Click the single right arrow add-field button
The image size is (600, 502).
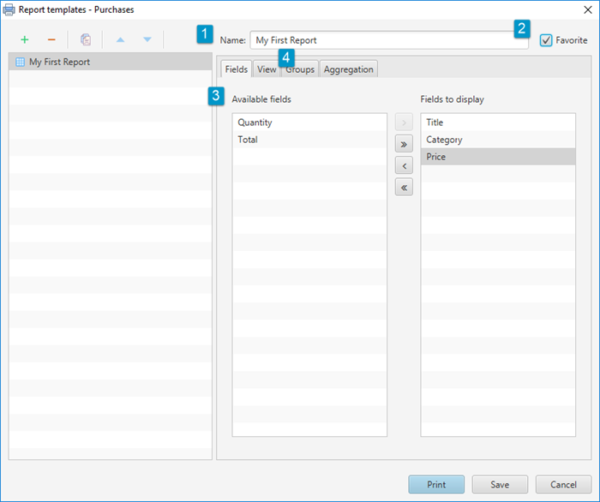(x=404, y=122)
